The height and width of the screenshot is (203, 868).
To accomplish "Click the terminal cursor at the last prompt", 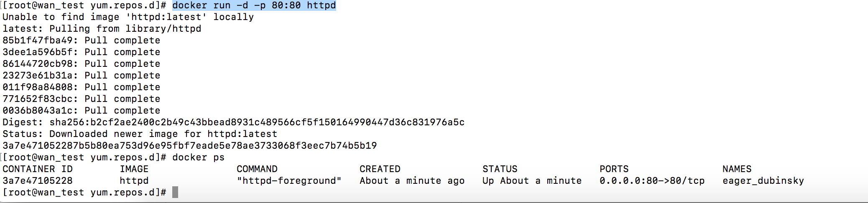I will [175, 193].
